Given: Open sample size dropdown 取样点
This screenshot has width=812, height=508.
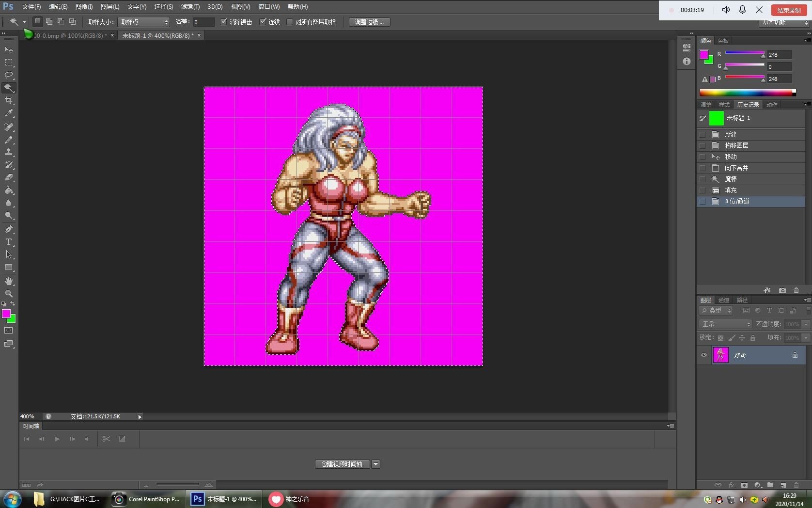Looking at the screenshot, I should coord(144,22).
